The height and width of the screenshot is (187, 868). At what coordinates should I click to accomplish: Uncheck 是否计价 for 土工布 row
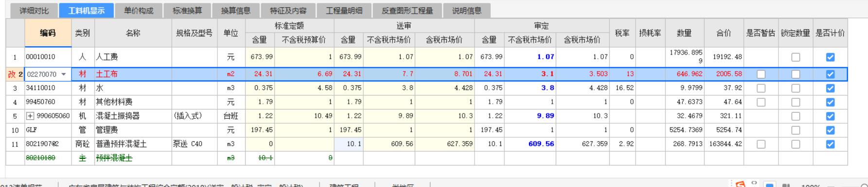[x=830, y=75]
